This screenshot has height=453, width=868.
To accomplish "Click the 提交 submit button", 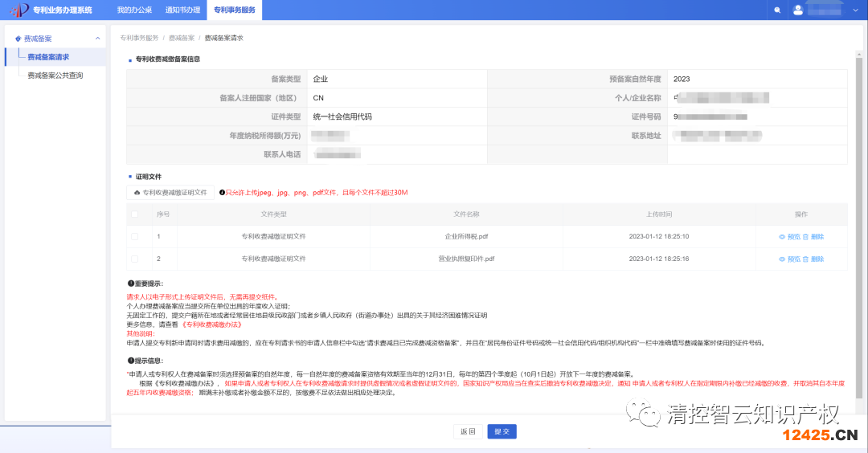I will click(502, 431).
